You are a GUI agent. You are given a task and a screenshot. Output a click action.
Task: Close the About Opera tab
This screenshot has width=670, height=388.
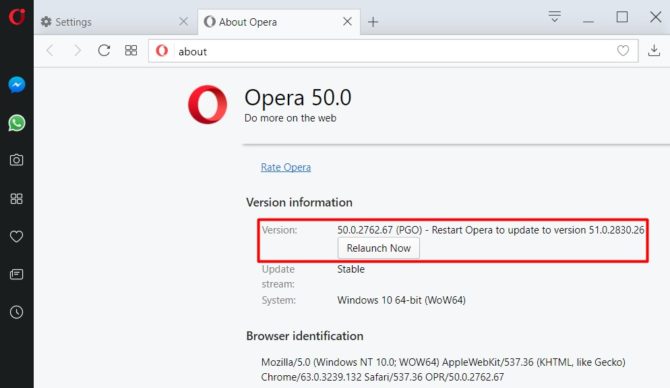coord(347,21)
